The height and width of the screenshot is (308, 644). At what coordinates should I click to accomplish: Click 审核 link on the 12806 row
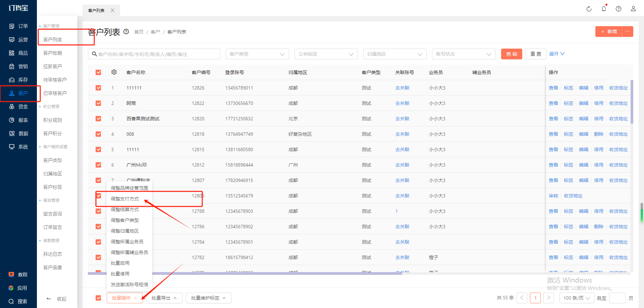[x=553, y=196]
